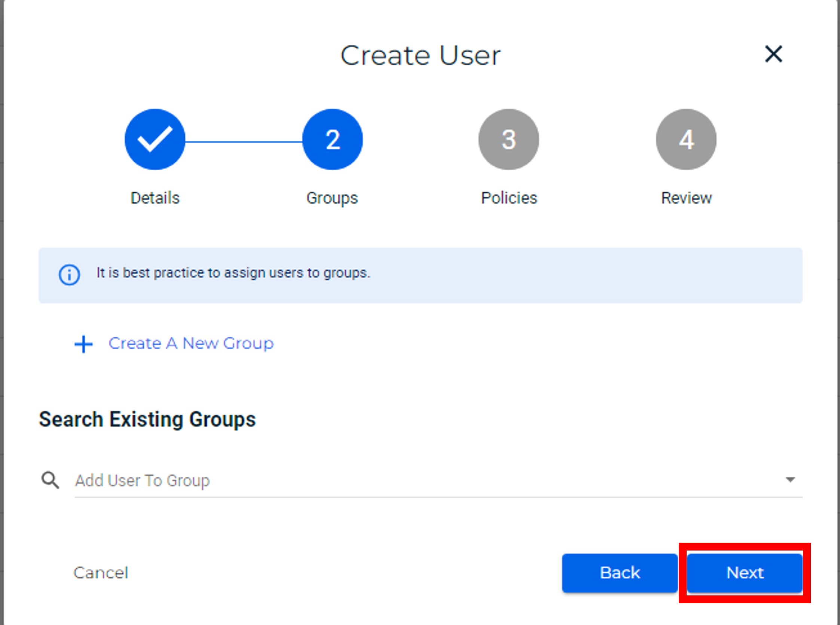The width and height of the screenshot is (840, 625).
Task: Click the Search Existing Groups heading
Action: pyautogui.click(x=147, y=419)
